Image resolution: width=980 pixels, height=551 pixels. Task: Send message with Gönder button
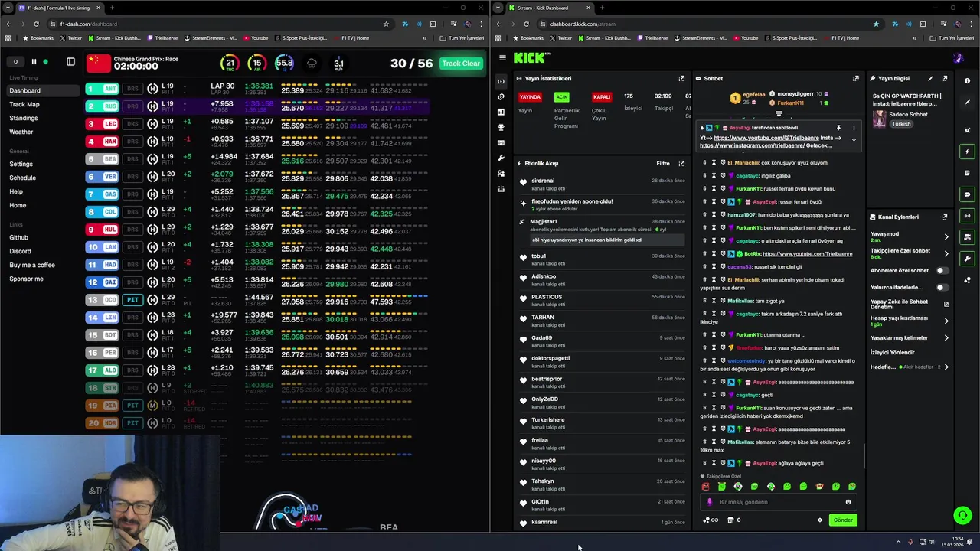tap(843, 520)
